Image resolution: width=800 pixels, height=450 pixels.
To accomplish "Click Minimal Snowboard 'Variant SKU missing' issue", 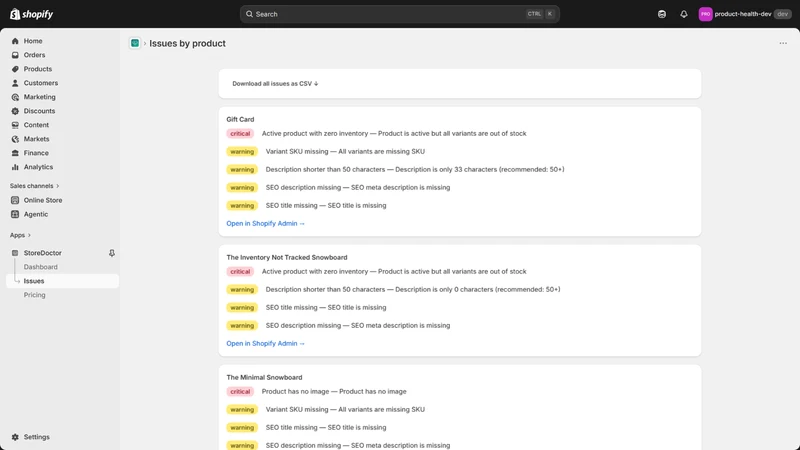I will coord(345,410).
